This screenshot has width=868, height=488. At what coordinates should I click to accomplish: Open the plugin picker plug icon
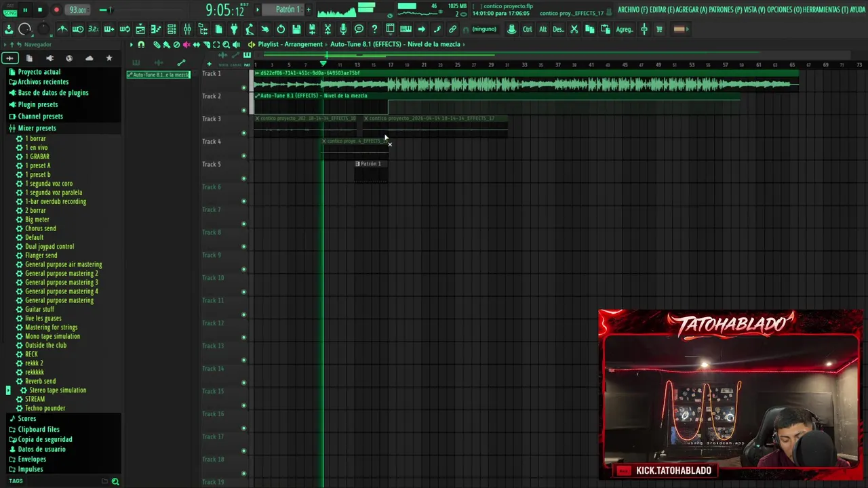click(234, 29)
